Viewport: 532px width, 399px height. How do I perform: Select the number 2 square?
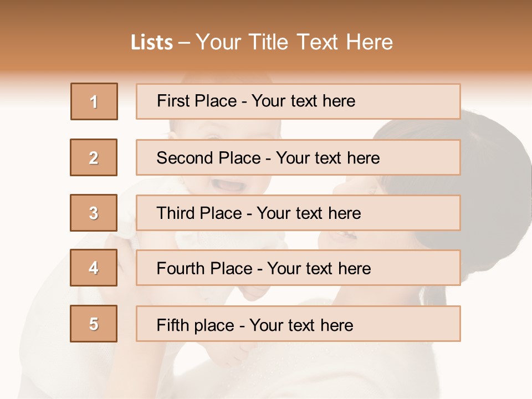94,157
